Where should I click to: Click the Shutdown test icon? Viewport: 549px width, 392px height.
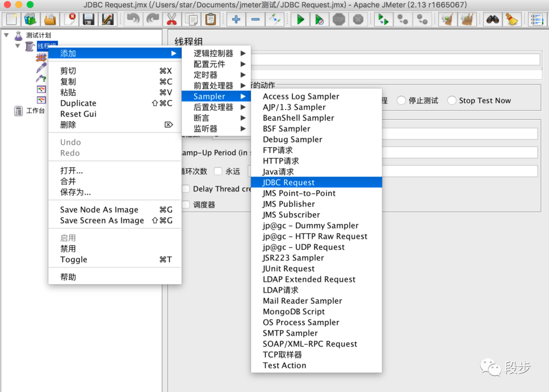[358, 19]
